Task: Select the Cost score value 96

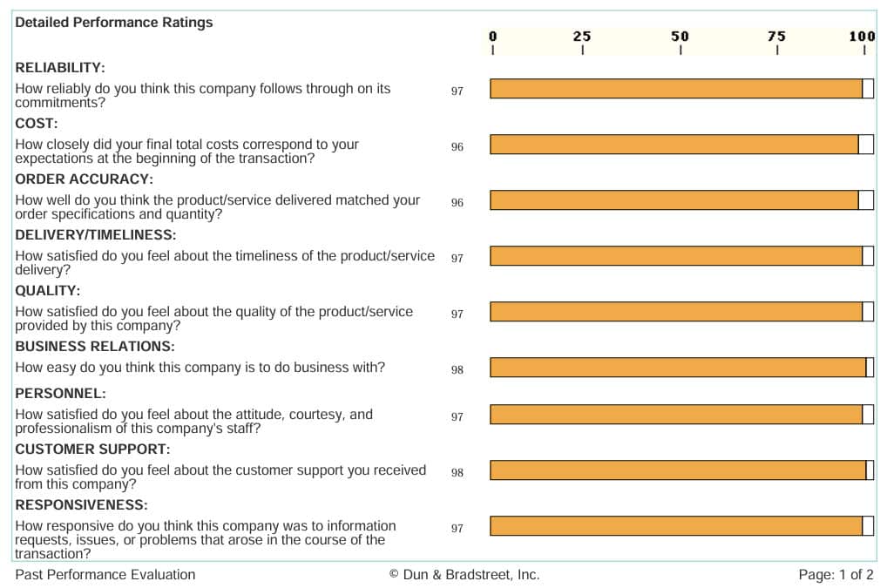Action: tap(457, 147)
